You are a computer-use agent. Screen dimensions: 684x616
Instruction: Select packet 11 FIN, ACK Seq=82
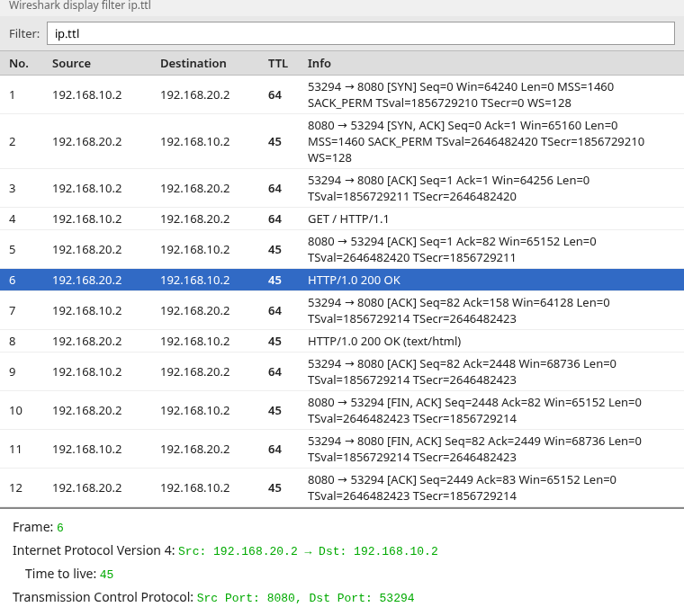[x=342, y=449]
